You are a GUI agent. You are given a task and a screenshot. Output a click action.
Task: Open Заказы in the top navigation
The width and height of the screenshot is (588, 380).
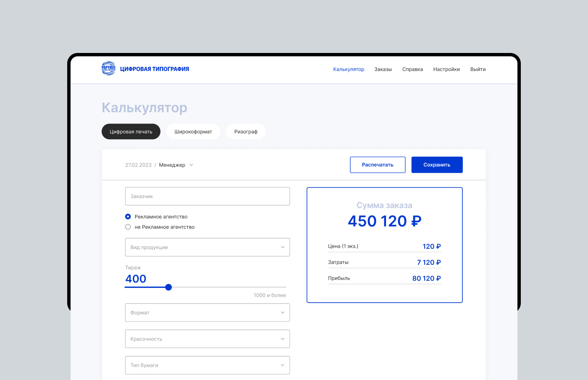pyautogui.click(x=383, y=69)
